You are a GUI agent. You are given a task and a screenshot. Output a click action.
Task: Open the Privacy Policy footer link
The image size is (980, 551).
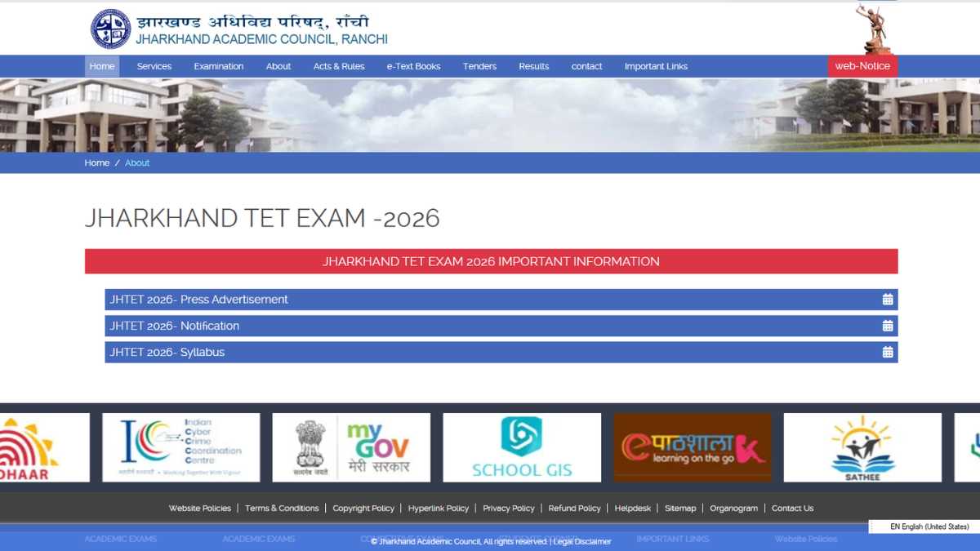(x=508, y=509)
